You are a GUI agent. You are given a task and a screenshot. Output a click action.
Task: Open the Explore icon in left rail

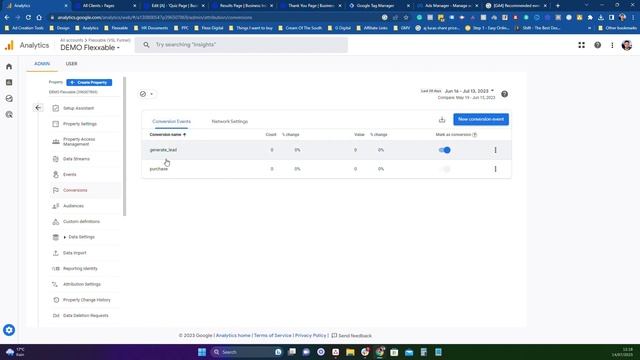click(9, 98)
